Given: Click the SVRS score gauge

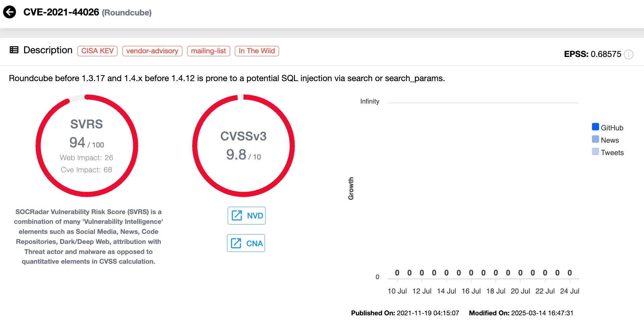Looking at the screenshot, I should coord(87,146).
